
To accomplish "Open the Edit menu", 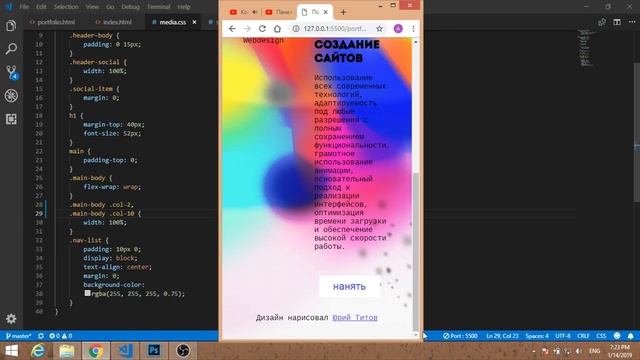I will coord(41,7).
